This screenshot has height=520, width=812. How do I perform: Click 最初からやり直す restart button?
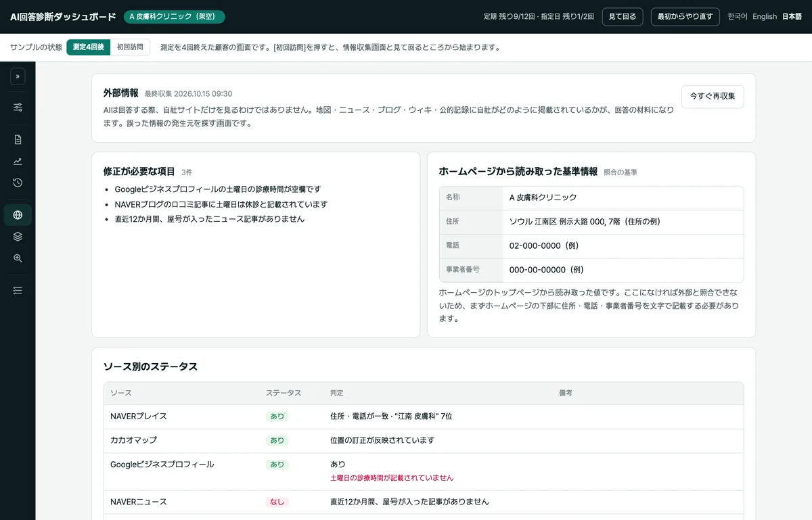(685, 17)
